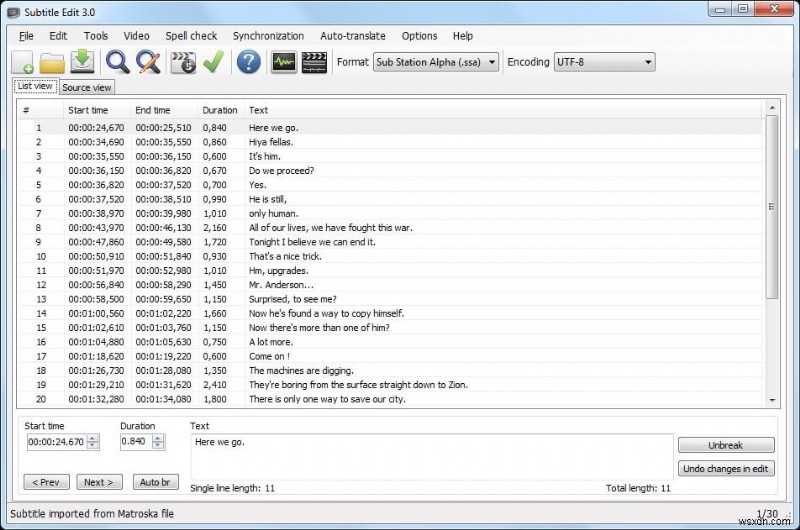Screen dimensions: 800x530
Task: Click the Start time column header
Action: coord(97,110)
